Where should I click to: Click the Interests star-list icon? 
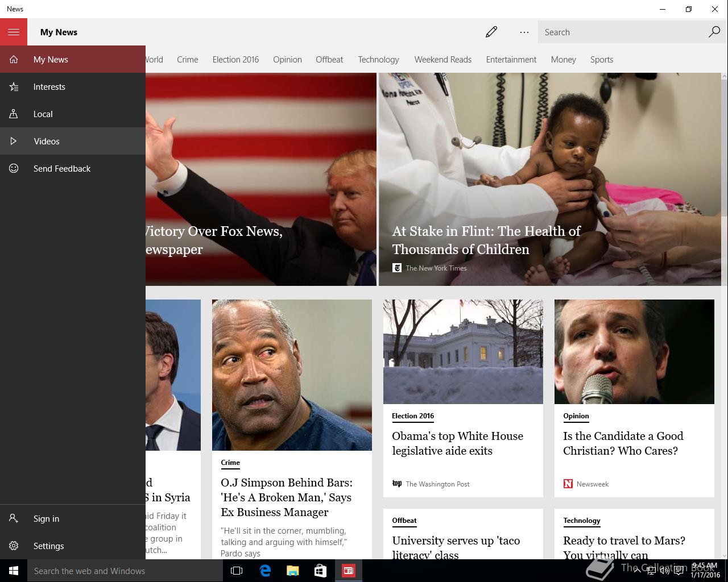point(14,86)
